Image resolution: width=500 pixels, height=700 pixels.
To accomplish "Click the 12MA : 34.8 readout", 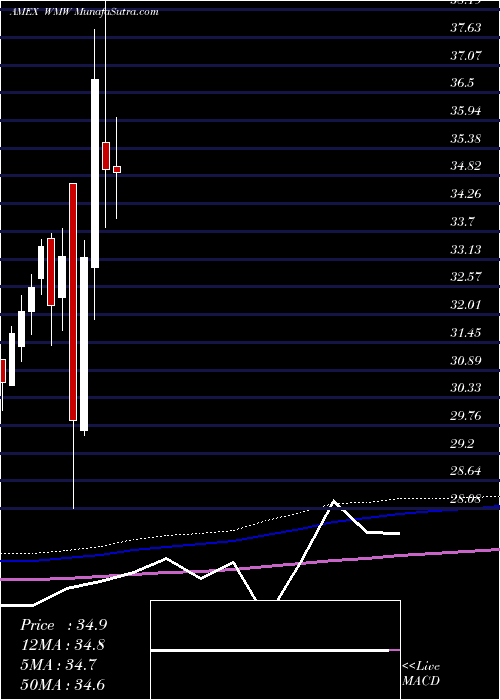I will click(63, 645).
